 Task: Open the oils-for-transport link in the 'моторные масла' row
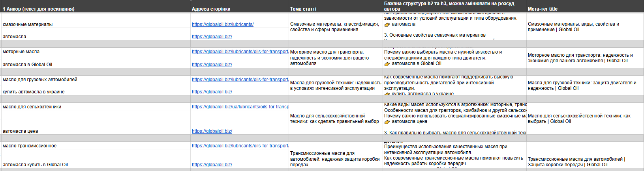click(240, 52)
